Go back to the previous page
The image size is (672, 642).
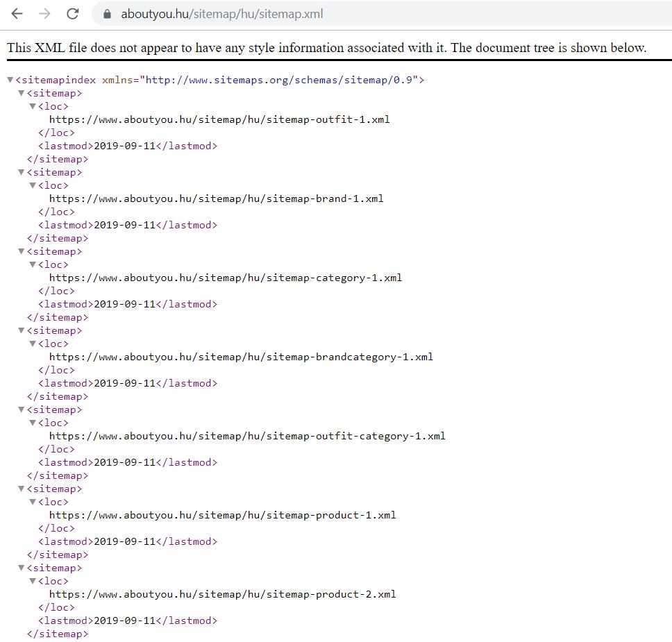click(x=17, y=14)
